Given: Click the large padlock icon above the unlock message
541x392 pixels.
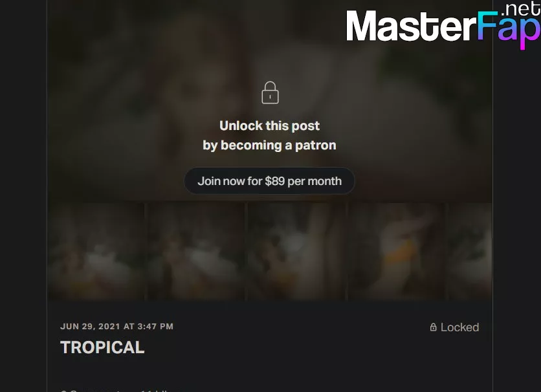Looking at the screenshot, I should point(270,93).
